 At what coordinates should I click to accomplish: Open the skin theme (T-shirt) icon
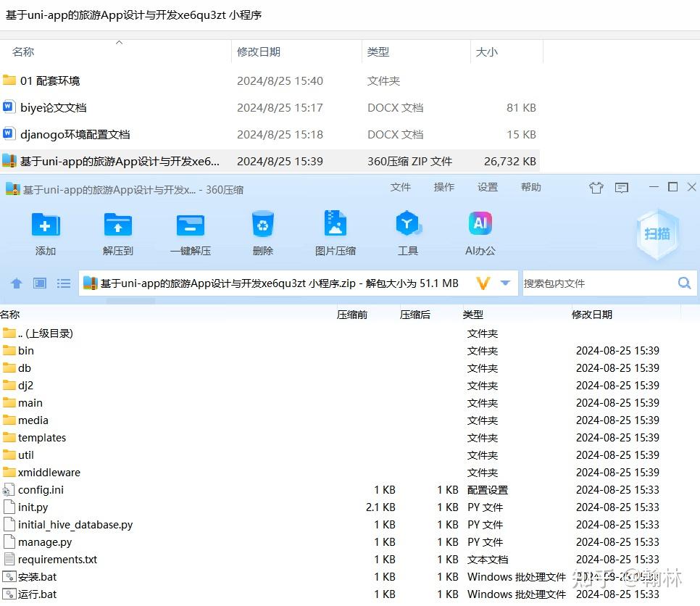point(596,187)
